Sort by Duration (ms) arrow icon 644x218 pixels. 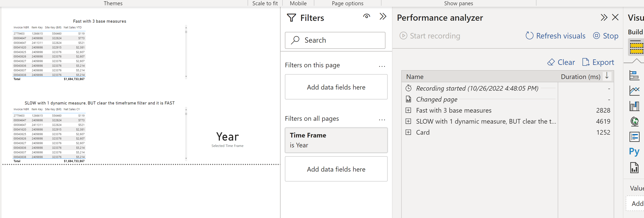[x=607, y=76]
